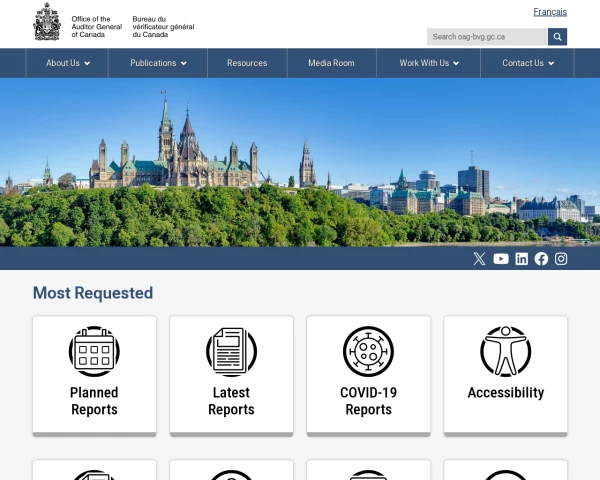Click the Office of the Auditor General text
Screen dimensions: 600x480
(x=96, y=27)
